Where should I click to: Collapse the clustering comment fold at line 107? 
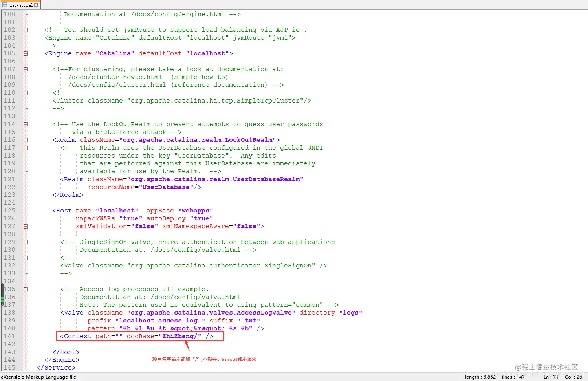26,69
